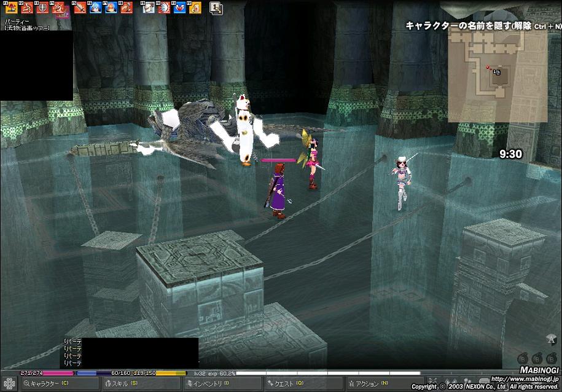Click the 9:30 in-game clock
The width and height of the screenshot is (562, 392).
point(511,154)
